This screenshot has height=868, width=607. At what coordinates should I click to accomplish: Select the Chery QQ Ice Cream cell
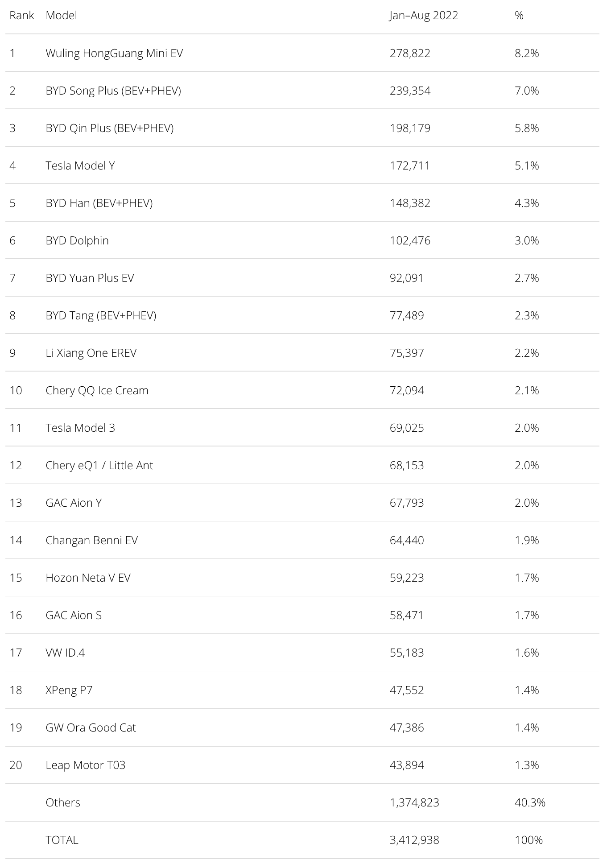(97, 390)
